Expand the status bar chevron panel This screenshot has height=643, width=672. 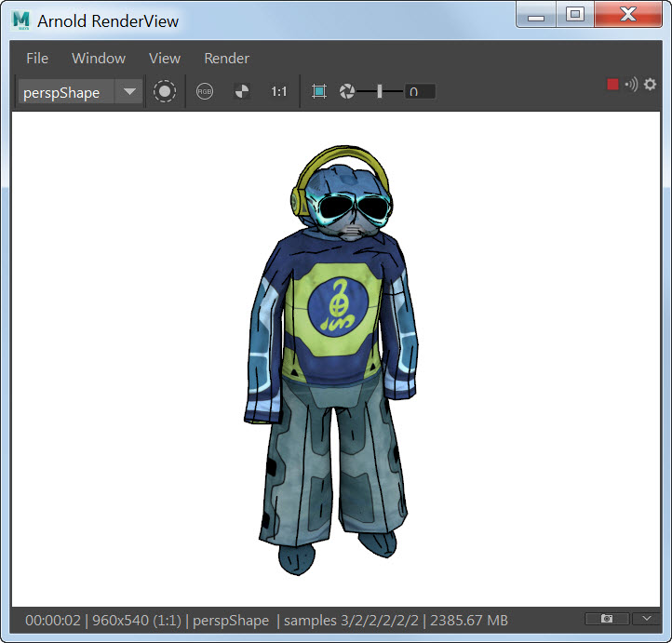coord(645,619)
